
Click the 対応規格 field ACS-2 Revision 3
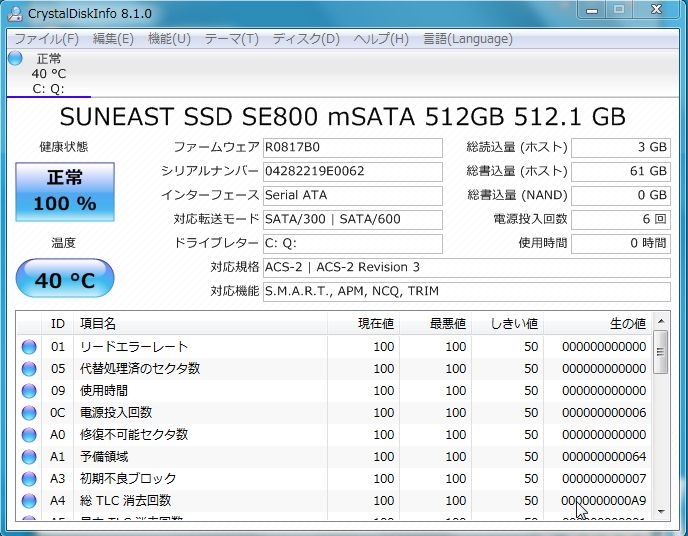point(466,268)
